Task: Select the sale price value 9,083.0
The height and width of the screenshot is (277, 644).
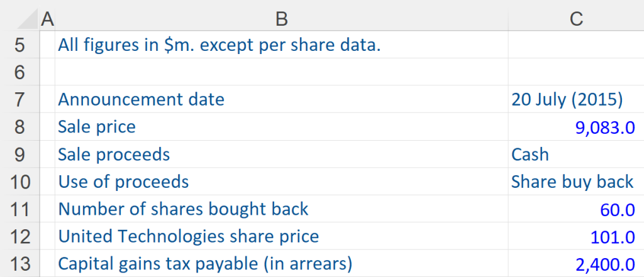Action: (604, 127)
